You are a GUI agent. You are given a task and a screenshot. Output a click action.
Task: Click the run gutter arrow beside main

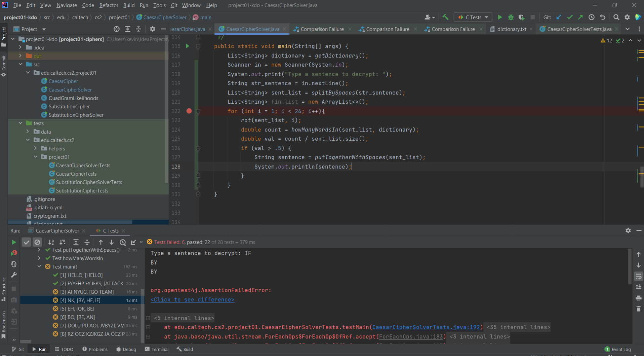click(x=188, y=46)
